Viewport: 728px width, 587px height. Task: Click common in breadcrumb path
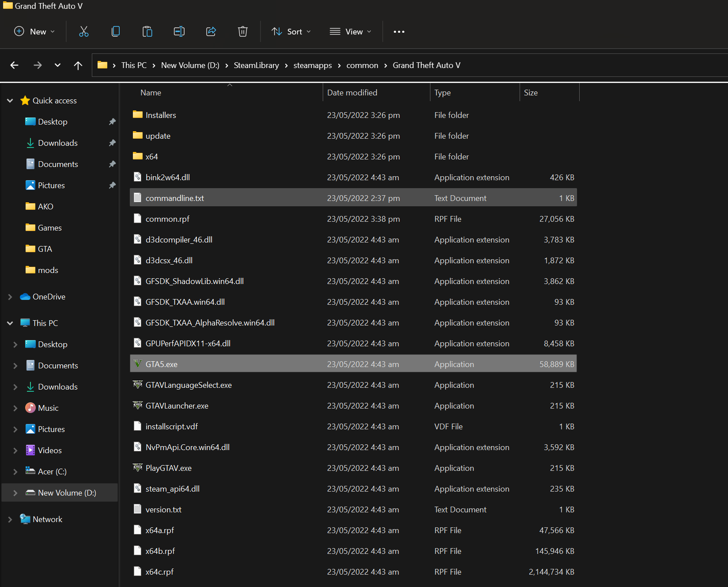coord(362,65)
